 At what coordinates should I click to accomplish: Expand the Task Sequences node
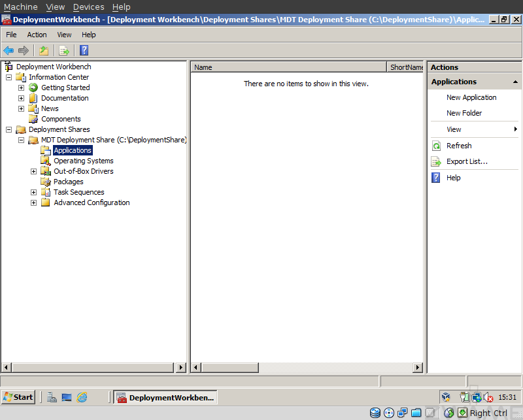click(34, 192)
